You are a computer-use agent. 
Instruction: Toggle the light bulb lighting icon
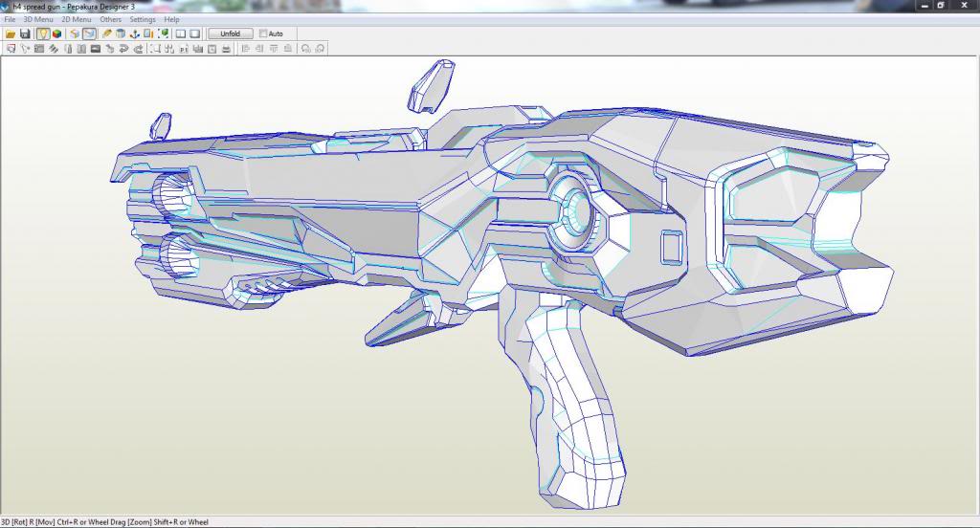[x=43, y=33]
